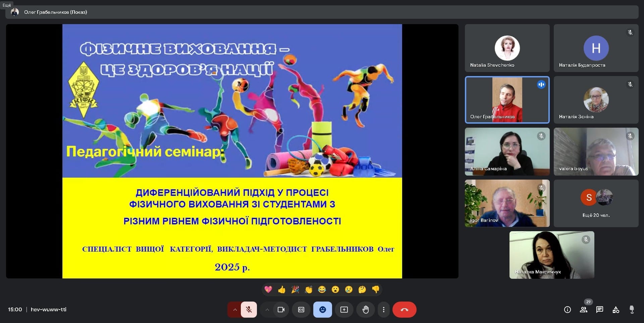
Task: Select Аліна Самаріна video tile
Action: coord(507,151)
